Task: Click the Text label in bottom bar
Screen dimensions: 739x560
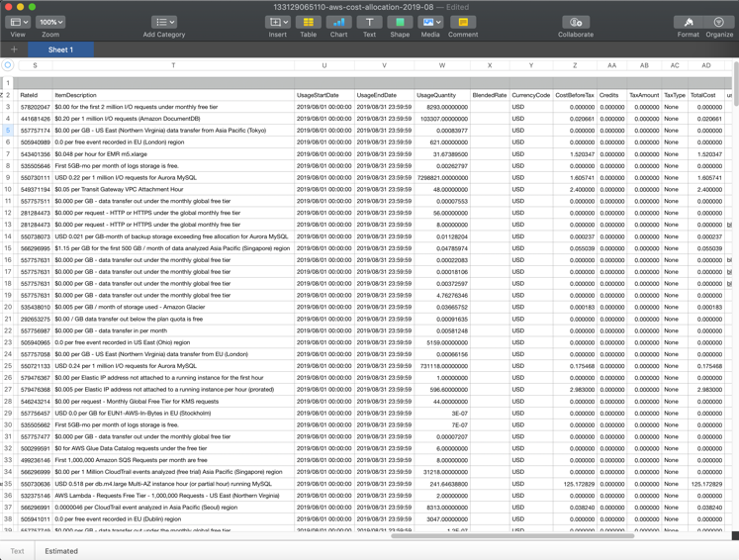Action: click(17, 551)
